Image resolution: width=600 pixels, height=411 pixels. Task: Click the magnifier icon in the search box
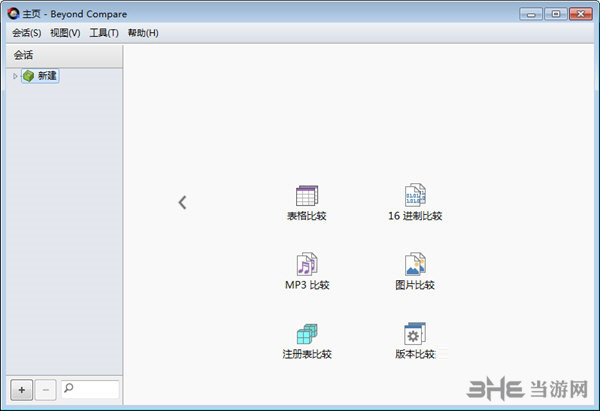pyautogui.click(x=68, y=388)
